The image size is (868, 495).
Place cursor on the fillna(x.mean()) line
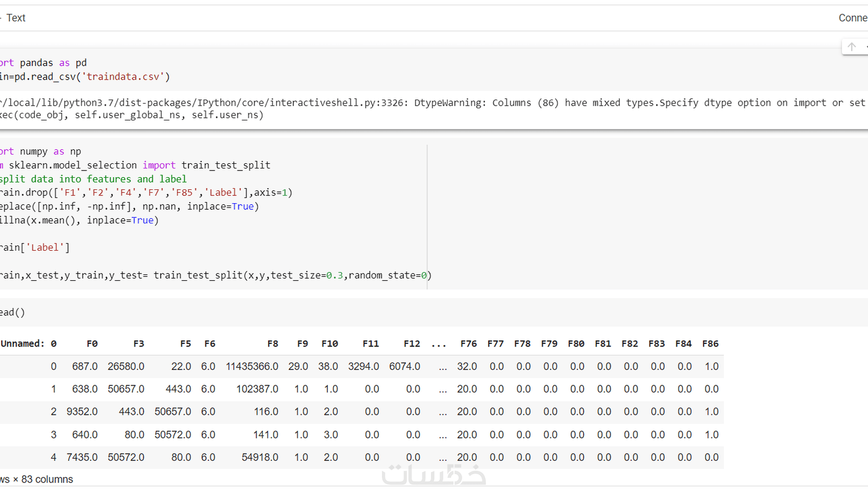[79, 220]
